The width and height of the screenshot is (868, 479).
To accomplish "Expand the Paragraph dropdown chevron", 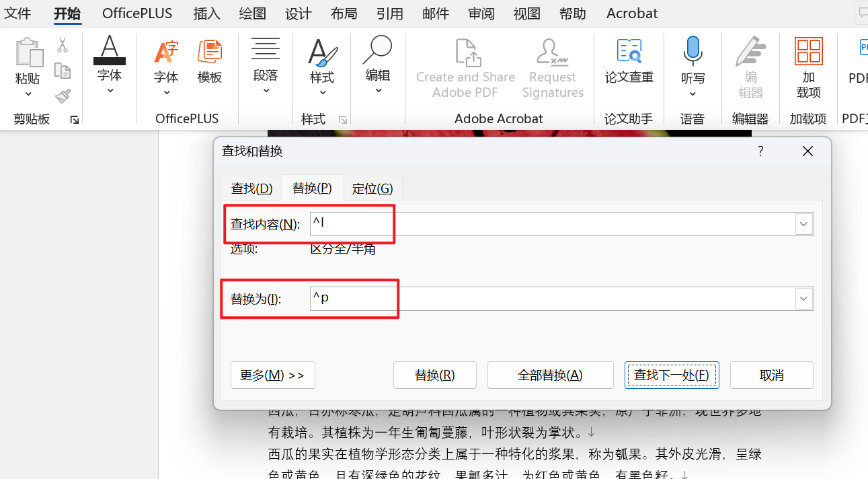I will point(266,90).
